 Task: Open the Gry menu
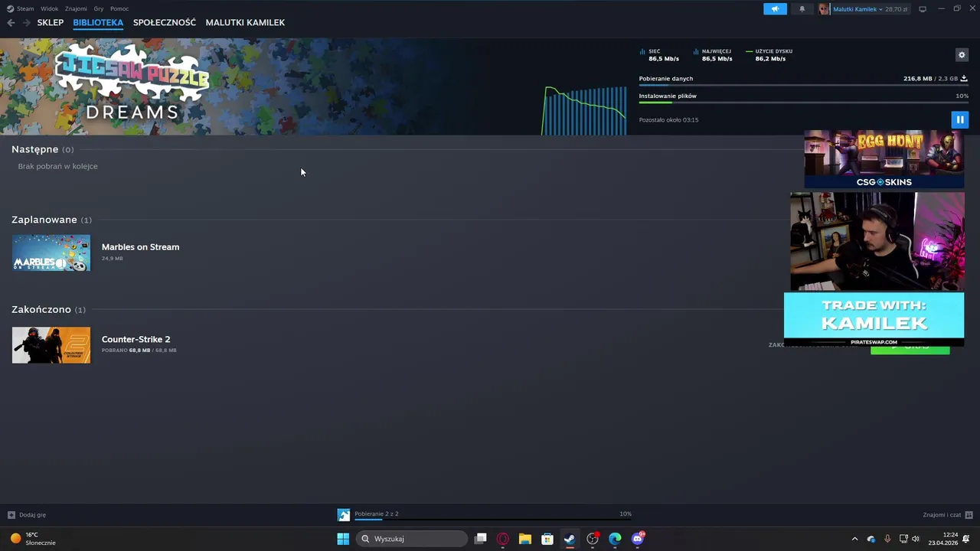point(99,9)
